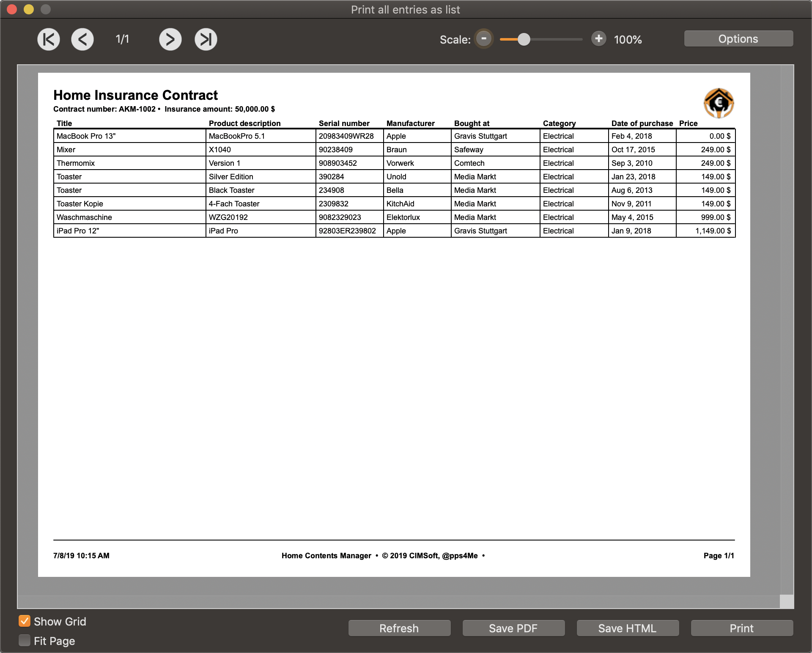The image size is (812, 653).
Task: Click the Home Insurance Contract heading
Action: click(135, 95)
